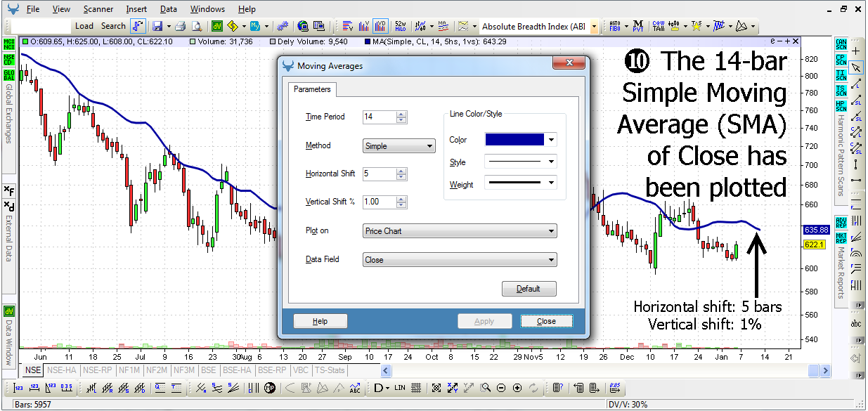Click the Vertical Shift % input field

point(380,202)
